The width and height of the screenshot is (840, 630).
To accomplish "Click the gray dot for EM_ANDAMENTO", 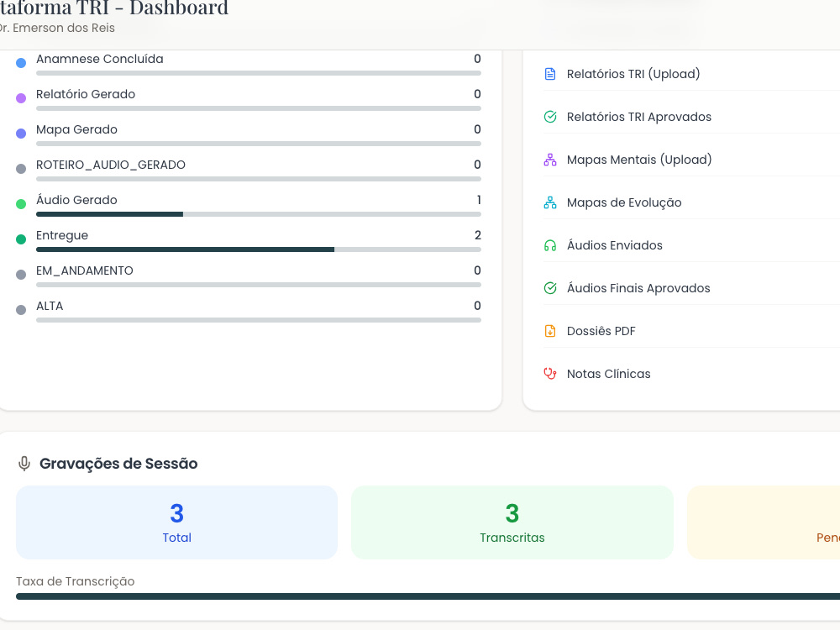I will (x=21, y=275).
